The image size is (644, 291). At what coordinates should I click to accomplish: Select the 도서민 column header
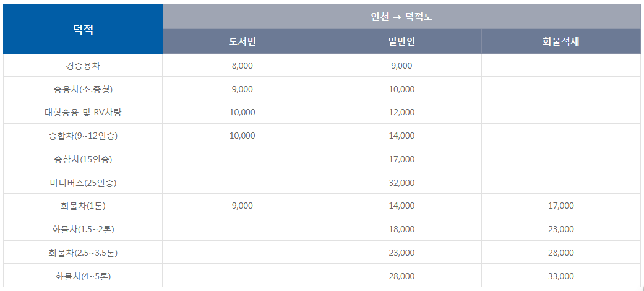click(242, 41)
